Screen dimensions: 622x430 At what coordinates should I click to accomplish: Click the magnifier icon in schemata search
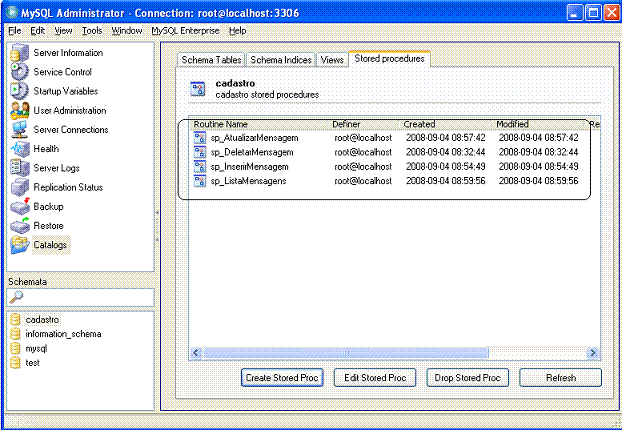click(x=16, y=297)
